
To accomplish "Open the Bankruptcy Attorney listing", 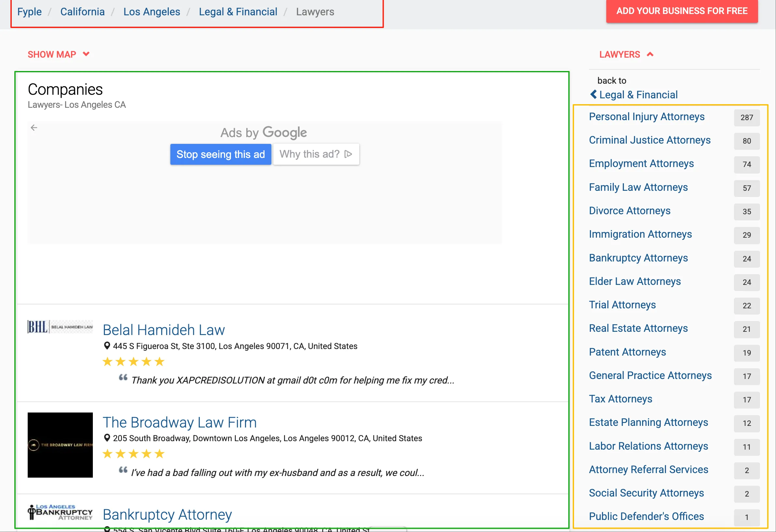I will click(167, 515).
